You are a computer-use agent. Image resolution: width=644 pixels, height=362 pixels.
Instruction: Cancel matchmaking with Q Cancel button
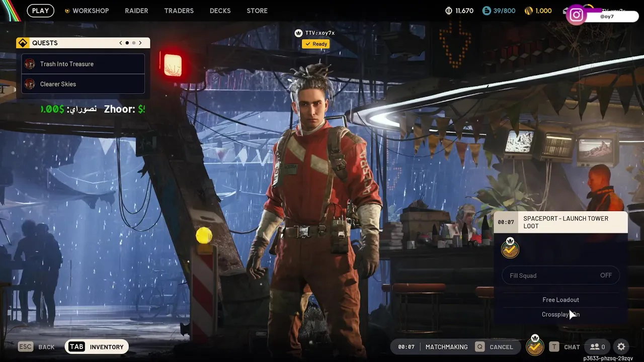tap(494, 347)
